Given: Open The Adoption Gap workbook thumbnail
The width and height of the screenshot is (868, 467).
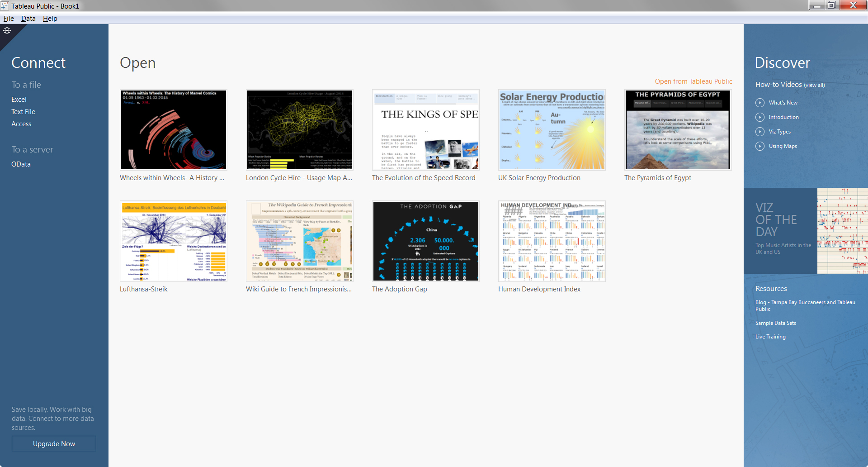Looking at the screenshot, I should tap(426, 241).
